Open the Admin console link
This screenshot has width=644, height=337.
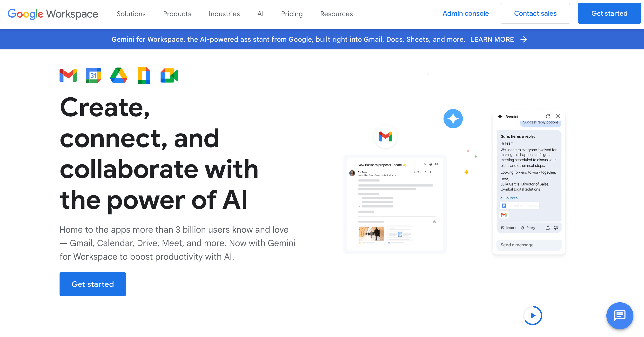tap(465, 13)
